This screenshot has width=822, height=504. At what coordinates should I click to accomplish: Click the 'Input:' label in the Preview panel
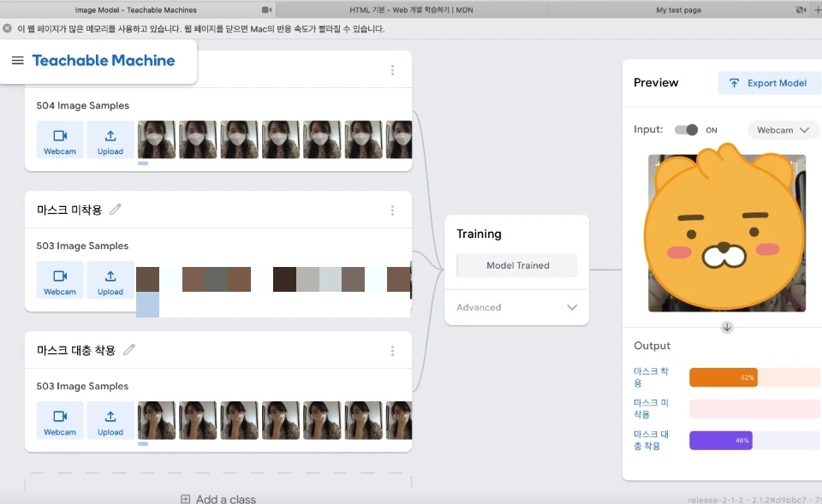point(648,129)
